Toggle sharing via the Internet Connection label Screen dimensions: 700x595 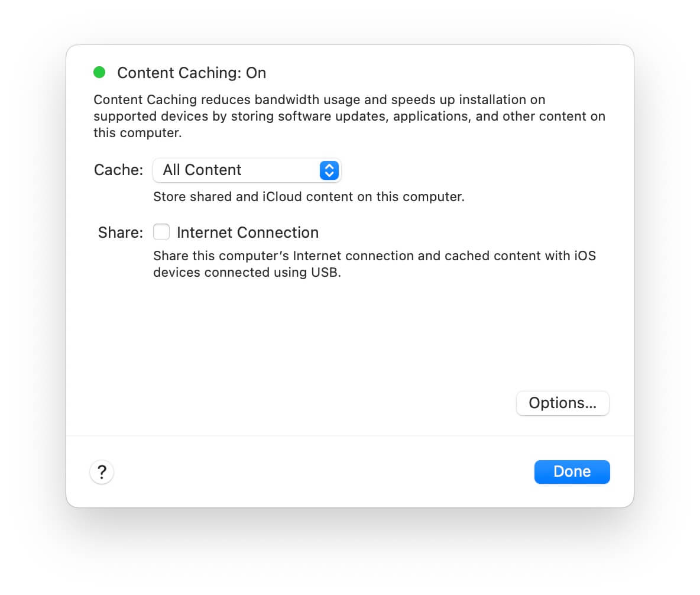coord(248,232)
